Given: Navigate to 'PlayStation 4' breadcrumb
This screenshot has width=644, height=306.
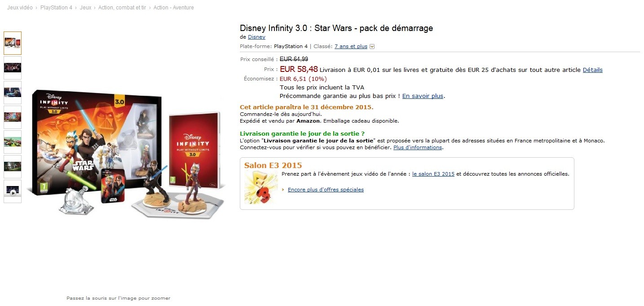Looking at the screenshot, I should [56, 8].
